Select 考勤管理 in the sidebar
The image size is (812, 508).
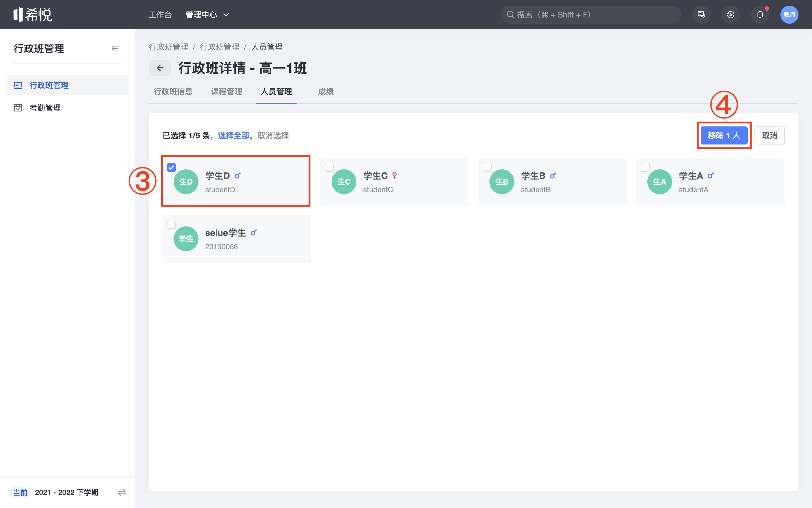[68, 108]
